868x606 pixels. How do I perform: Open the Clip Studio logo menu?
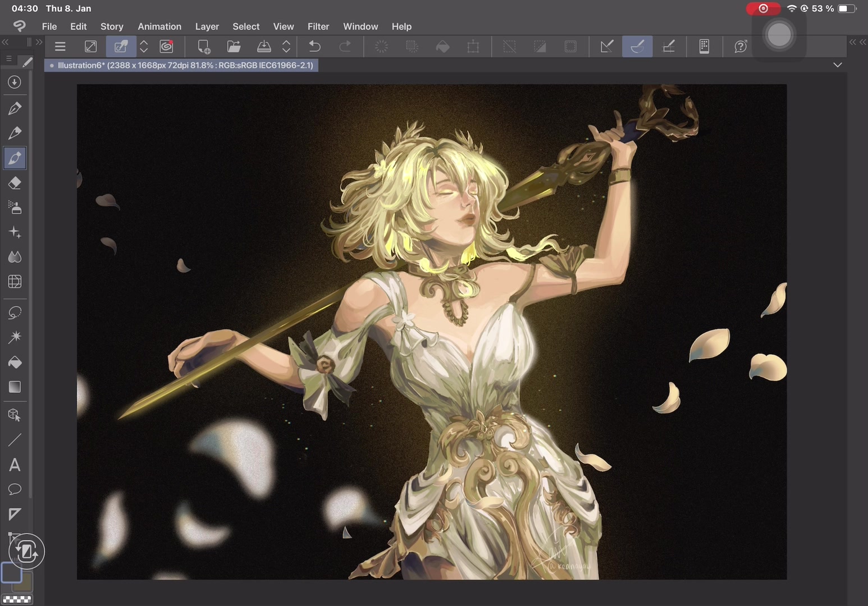(x=20, y=26)
